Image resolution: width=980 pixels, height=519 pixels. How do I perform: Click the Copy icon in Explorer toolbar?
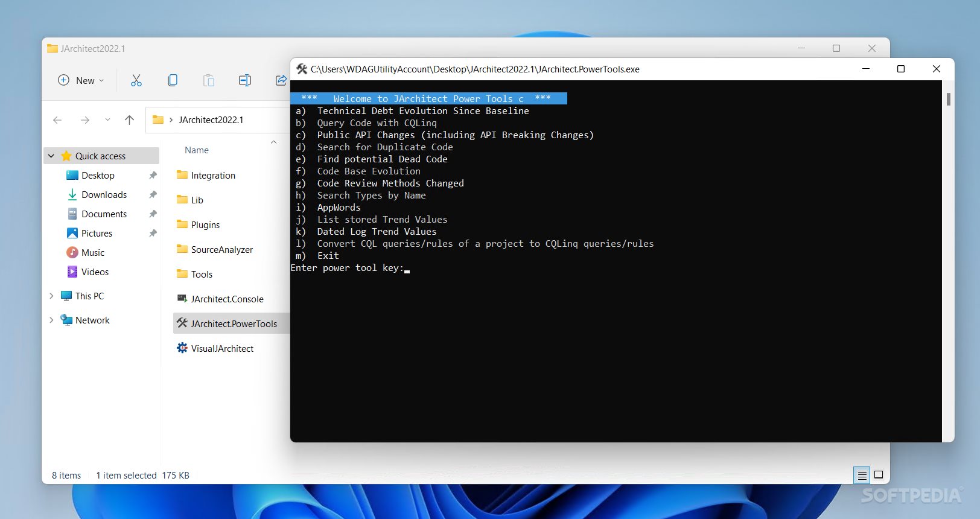tap(173, 80)
